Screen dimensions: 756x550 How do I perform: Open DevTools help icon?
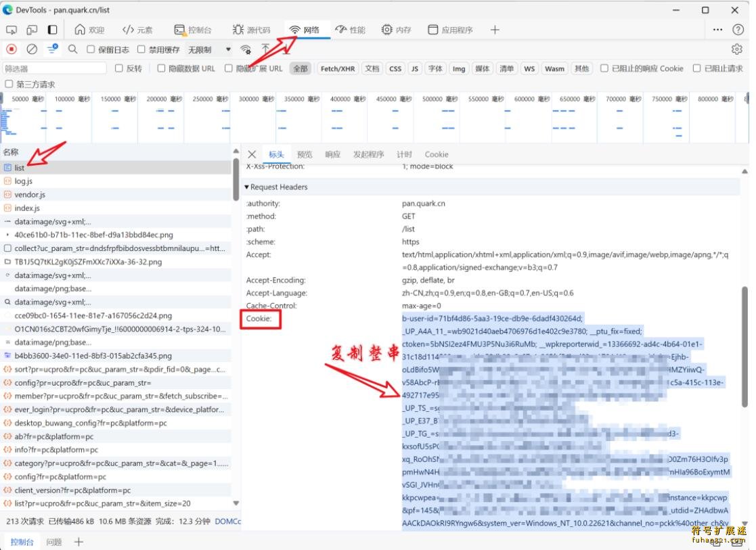[738, 30]
